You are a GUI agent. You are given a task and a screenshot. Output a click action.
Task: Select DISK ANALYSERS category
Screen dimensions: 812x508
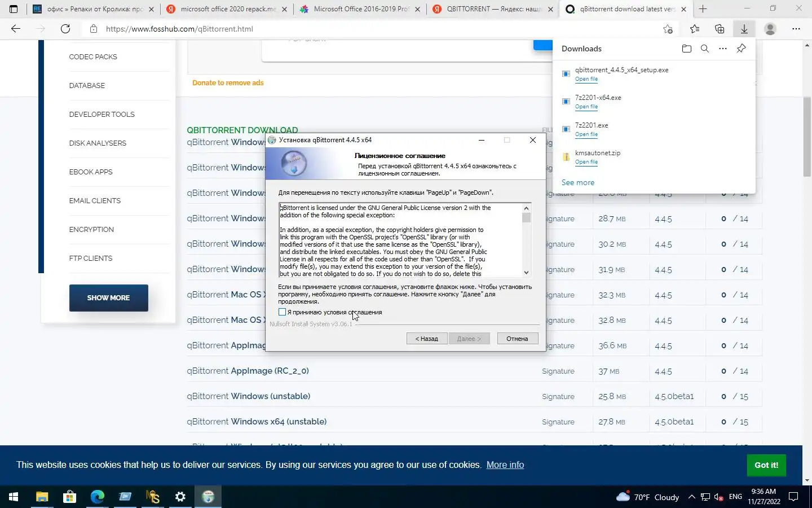(x=98, y=143)
